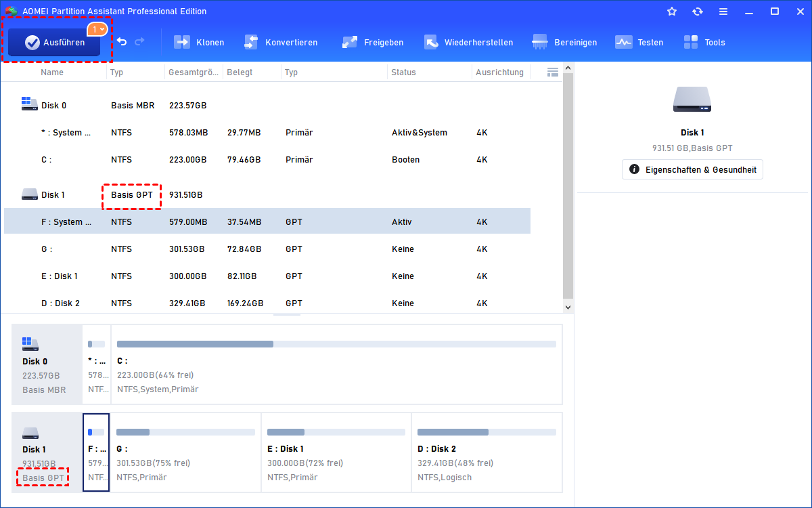
Task: Open the Klonen tool
Action: (199, 43)
